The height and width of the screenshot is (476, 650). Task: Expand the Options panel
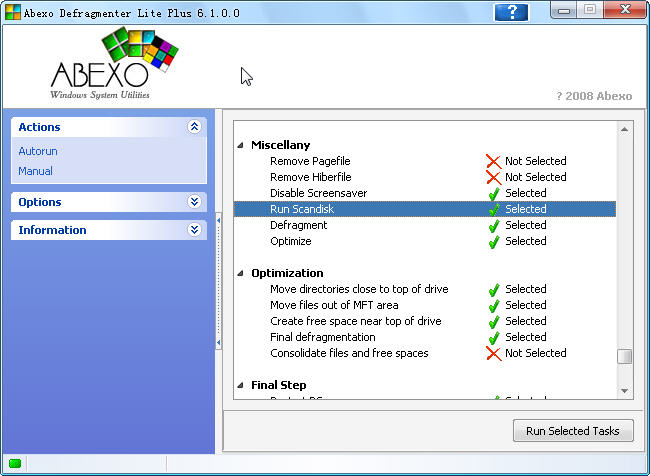194,202
